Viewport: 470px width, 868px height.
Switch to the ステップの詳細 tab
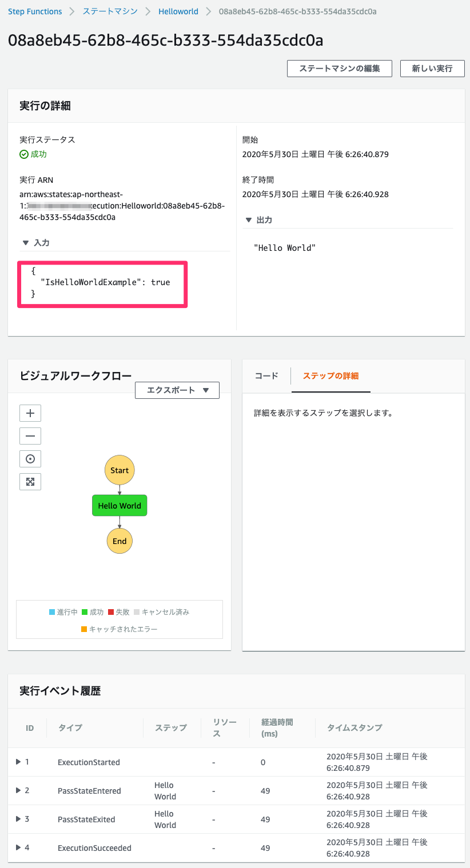click(330, 376)
